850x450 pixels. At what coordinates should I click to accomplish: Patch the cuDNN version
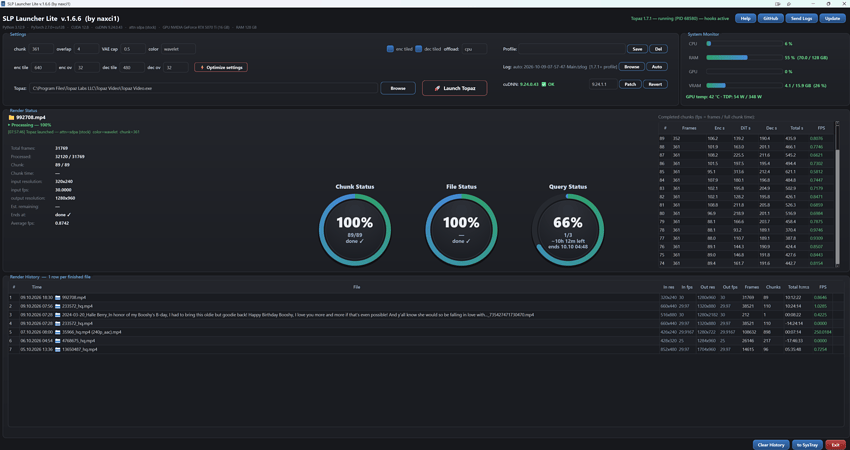pos(630,84)
